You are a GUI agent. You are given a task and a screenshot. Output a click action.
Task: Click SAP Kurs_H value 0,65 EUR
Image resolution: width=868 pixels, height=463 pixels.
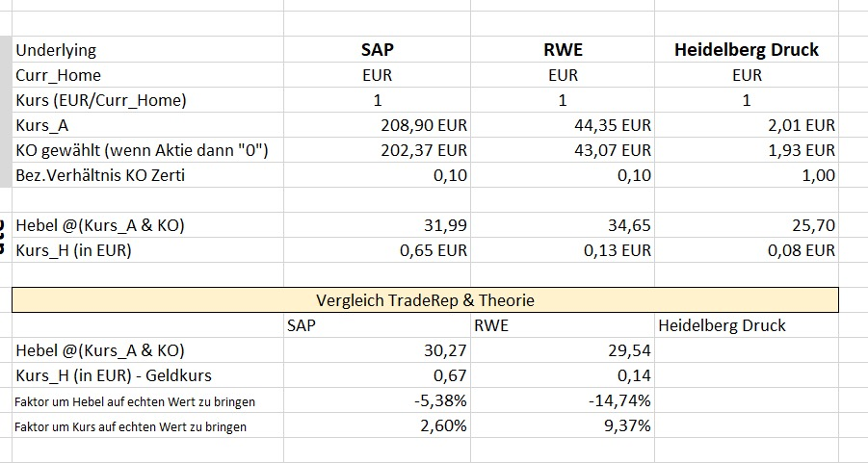(x=433, y=250)
